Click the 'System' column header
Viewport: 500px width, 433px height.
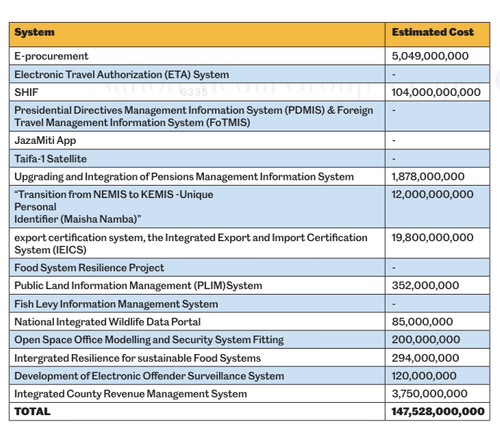(x=34, y=32)
